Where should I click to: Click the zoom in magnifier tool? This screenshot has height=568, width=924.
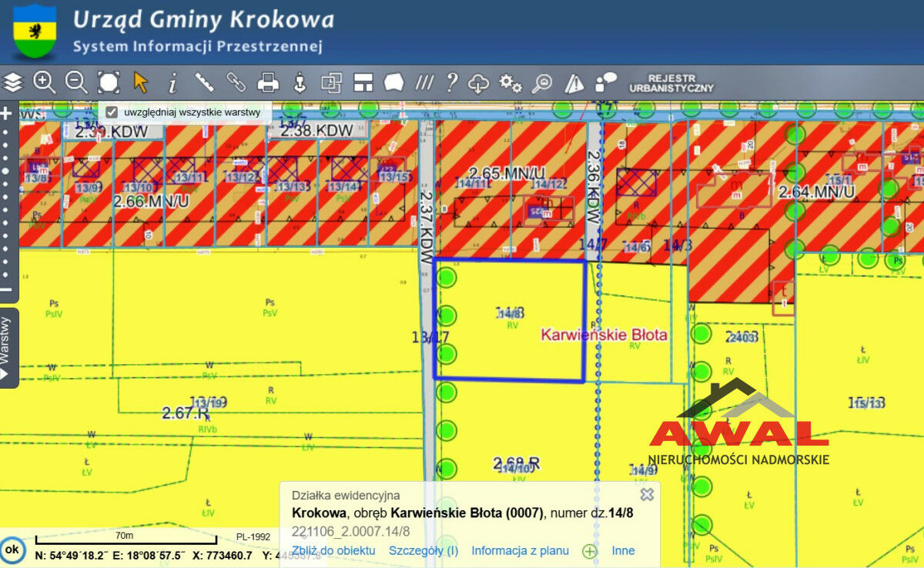44,82
